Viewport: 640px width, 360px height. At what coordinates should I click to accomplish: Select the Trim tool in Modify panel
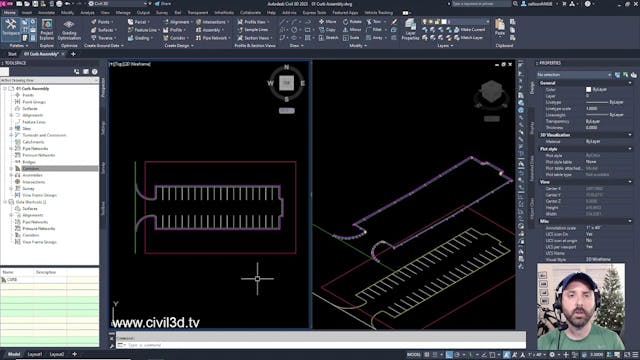point(374,22)
